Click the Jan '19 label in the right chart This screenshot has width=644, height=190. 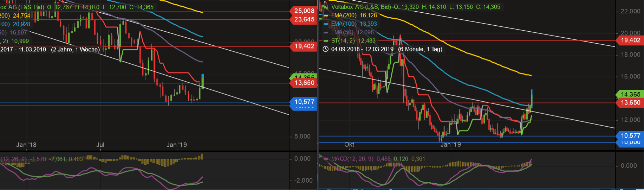pyautogui.click(x=451, y=145)
